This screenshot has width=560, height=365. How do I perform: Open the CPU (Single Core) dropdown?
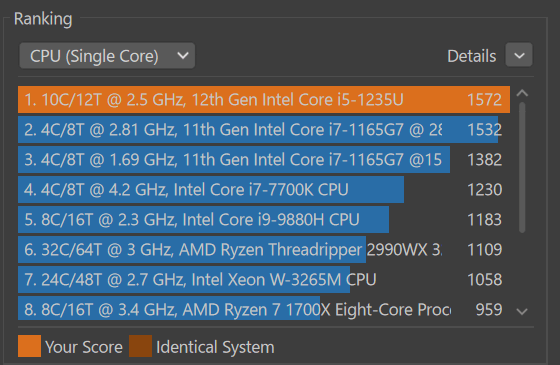click(x=107, y=56)
